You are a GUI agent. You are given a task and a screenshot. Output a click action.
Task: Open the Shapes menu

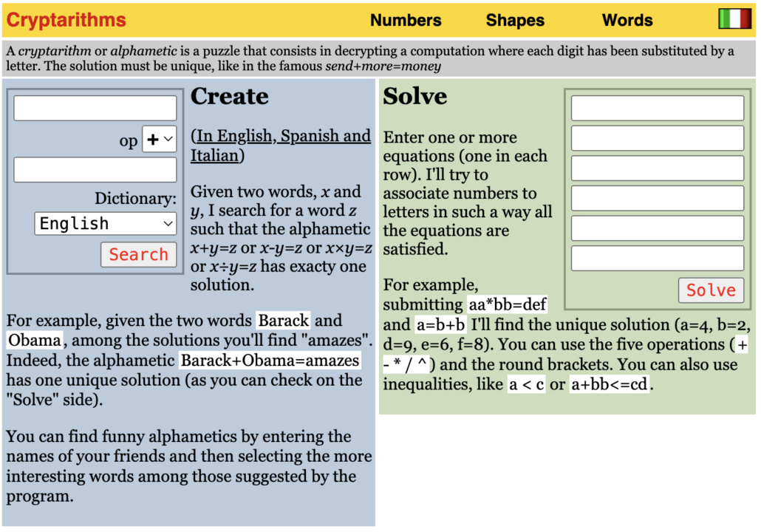coord(515,21)
